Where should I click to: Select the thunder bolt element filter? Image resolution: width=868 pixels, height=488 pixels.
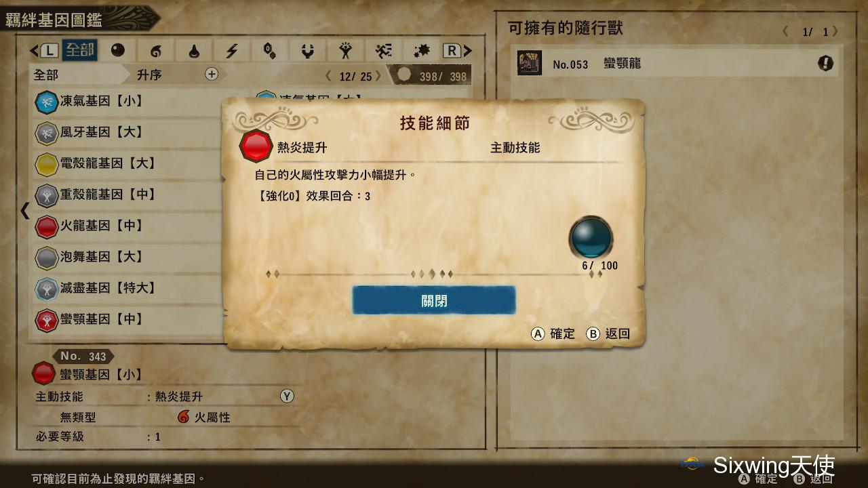[x=232, y=51]
